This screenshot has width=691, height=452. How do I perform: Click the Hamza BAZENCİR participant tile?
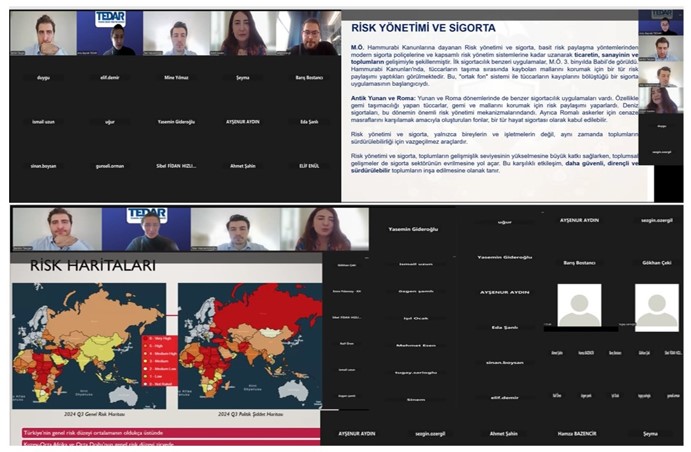click(576, 434)
